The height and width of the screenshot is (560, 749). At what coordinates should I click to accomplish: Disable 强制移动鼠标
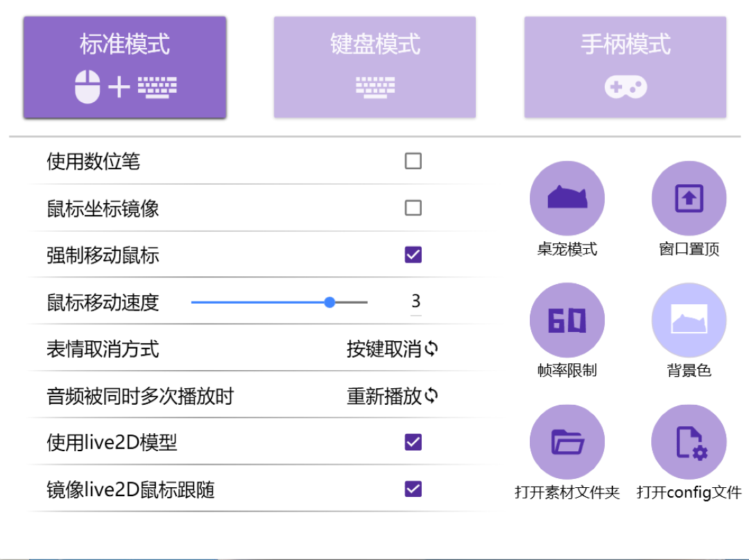coord(413,255)
